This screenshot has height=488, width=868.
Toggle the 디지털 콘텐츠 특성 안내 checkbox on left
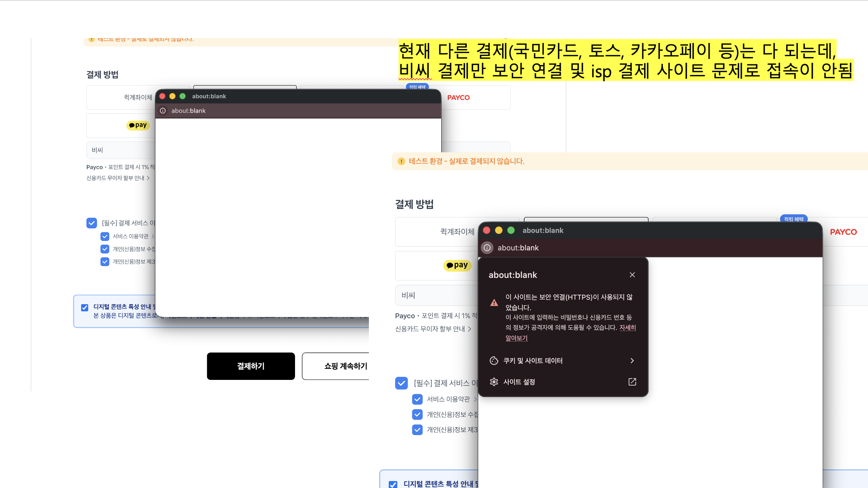85,308
